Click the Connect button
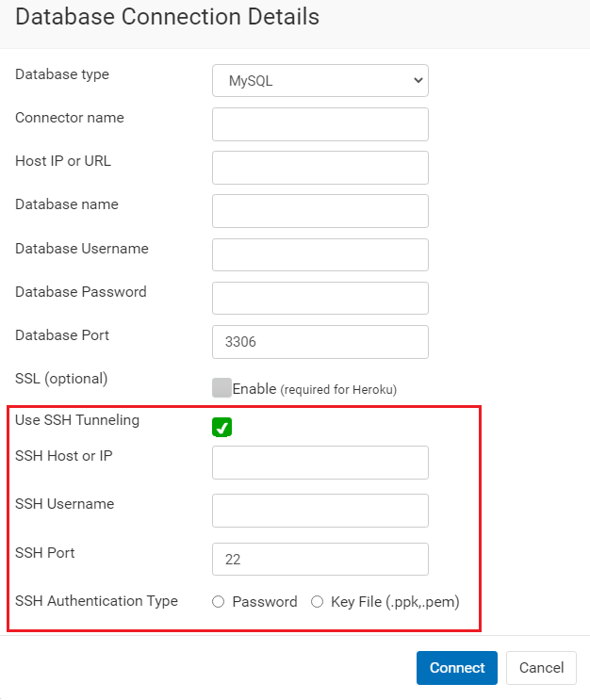The image size is (590, 700). click(456, 667)
